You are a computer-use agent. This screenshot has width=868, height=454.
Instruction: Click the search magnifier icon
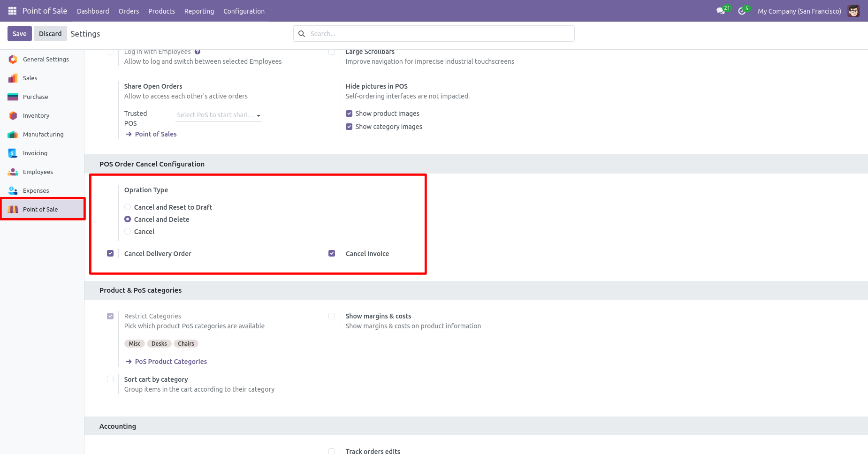coord(302,34)
